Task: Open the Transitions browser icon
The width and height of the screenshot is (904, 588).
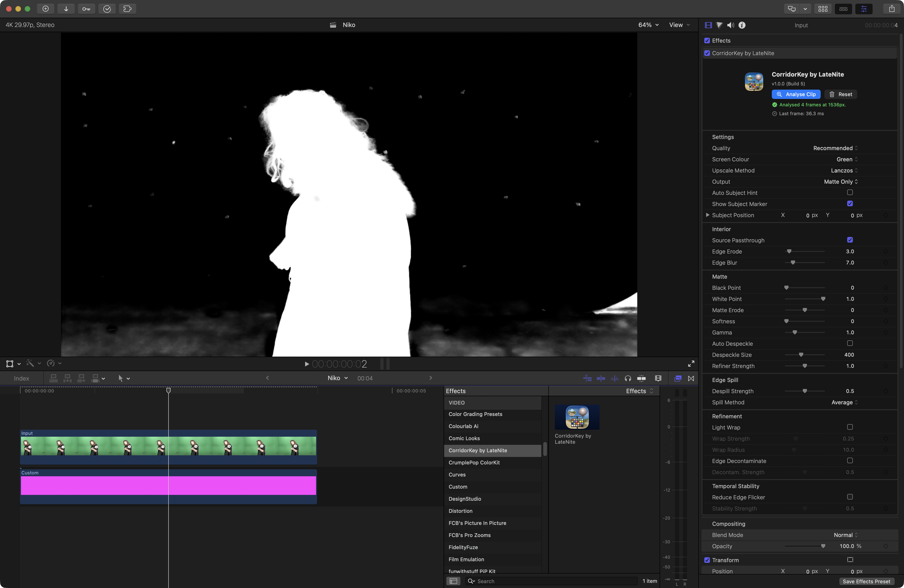Action: [691, 378]
